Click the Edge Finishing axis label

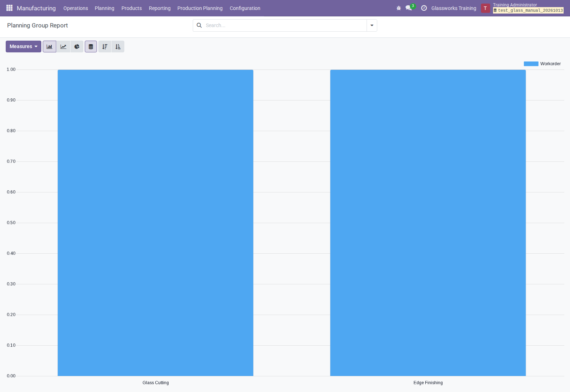[428, 383]
